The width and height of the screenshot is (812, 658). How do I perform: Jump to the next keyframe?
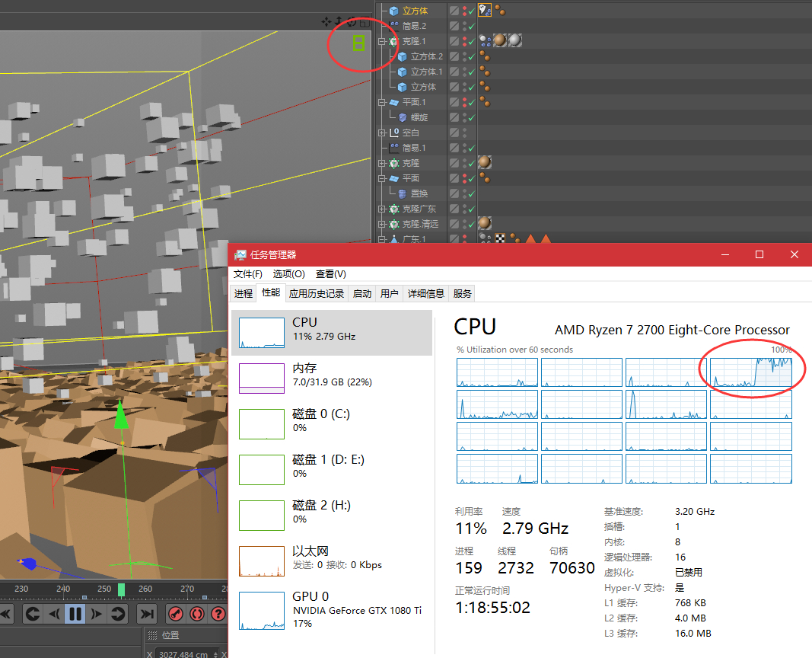tap(118, 614)
